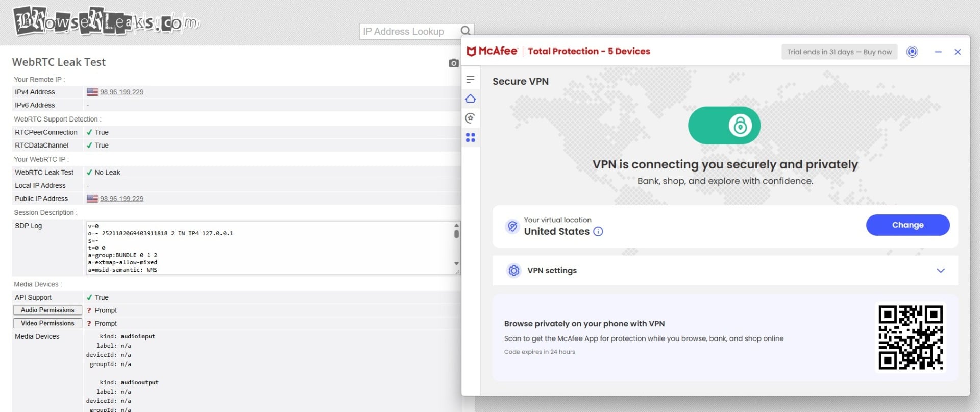
Task: Click the "WebRTC Leak Test" page heading
Action: point(59,62)
